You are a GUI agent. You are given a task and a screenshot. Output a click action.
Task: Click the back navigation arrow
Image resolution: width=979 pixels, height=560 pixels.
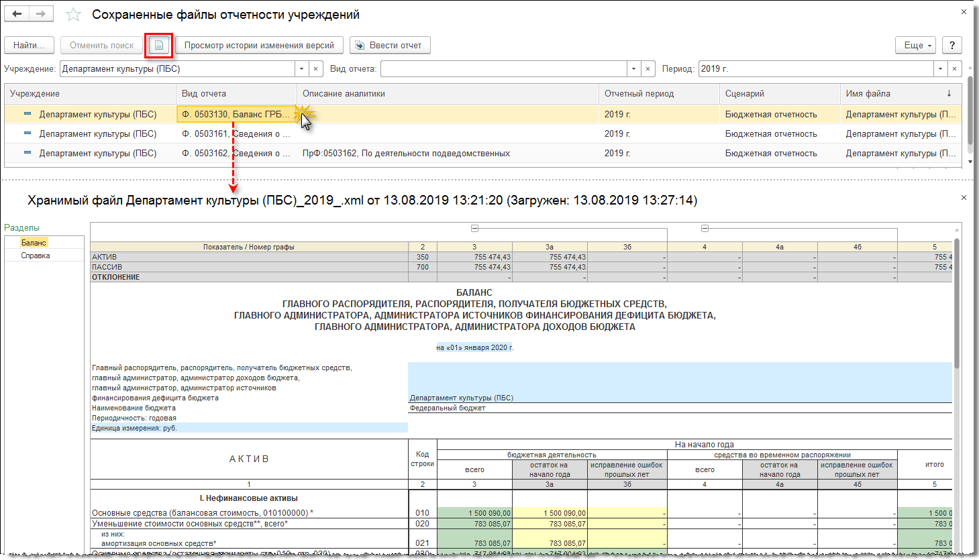[x=17, y=14]
